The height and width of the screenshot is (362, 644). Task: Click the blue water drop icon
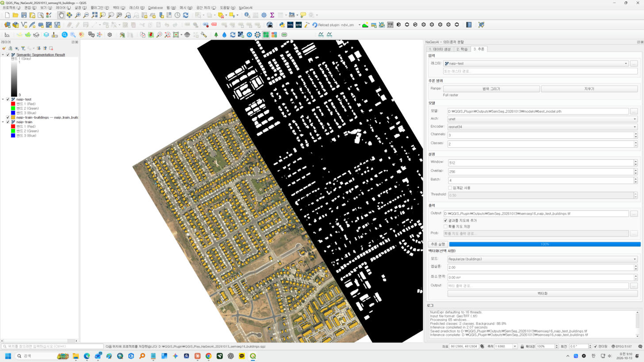click(224, 34)
